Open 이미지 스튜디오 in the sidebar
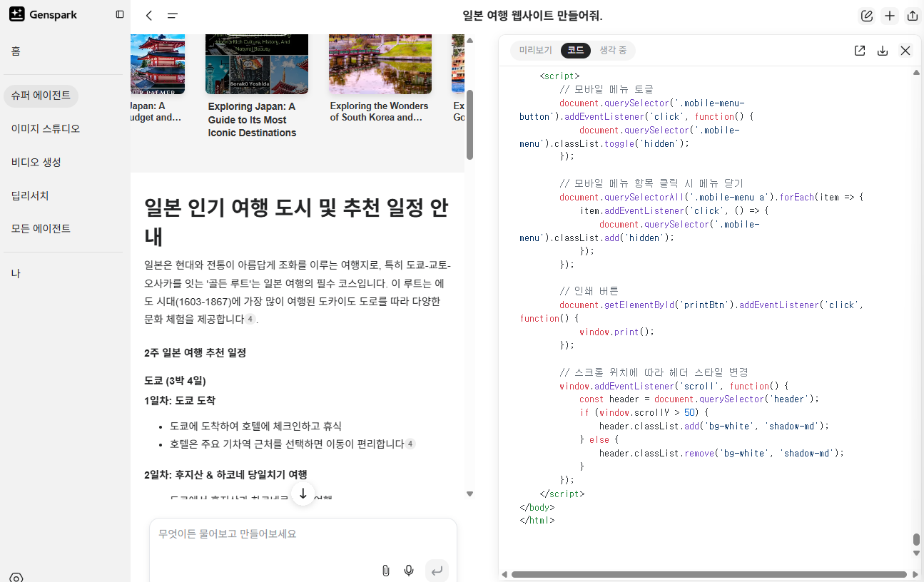Screen dimensions: 924x582 45,129
